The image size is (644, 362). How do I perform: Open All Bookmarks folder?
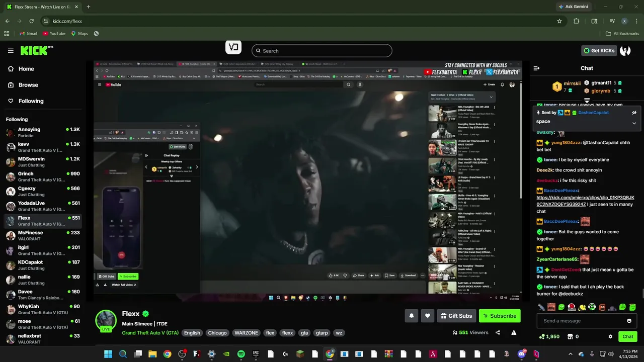pyautogui.click(x=622, y=34)
